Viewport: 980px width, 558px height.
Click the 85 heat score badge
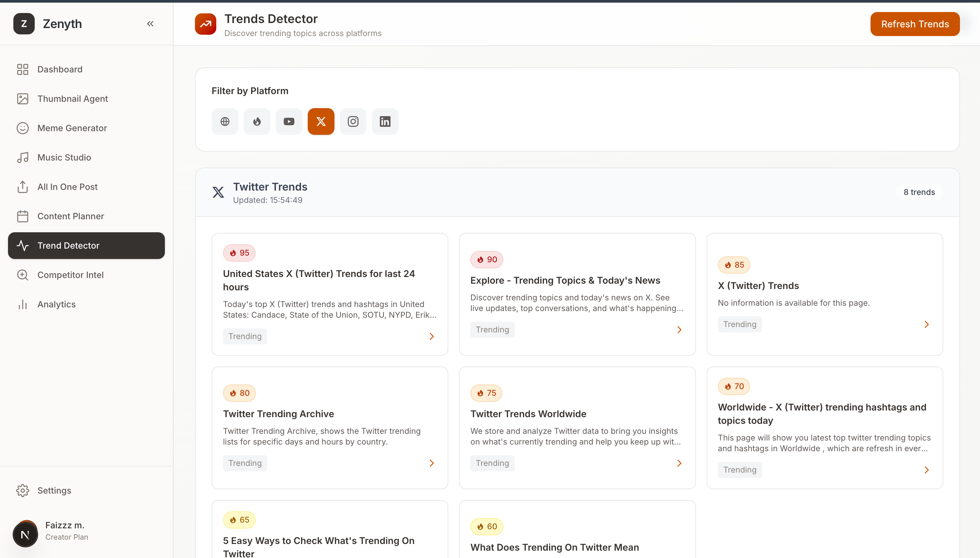click(734, 265)
